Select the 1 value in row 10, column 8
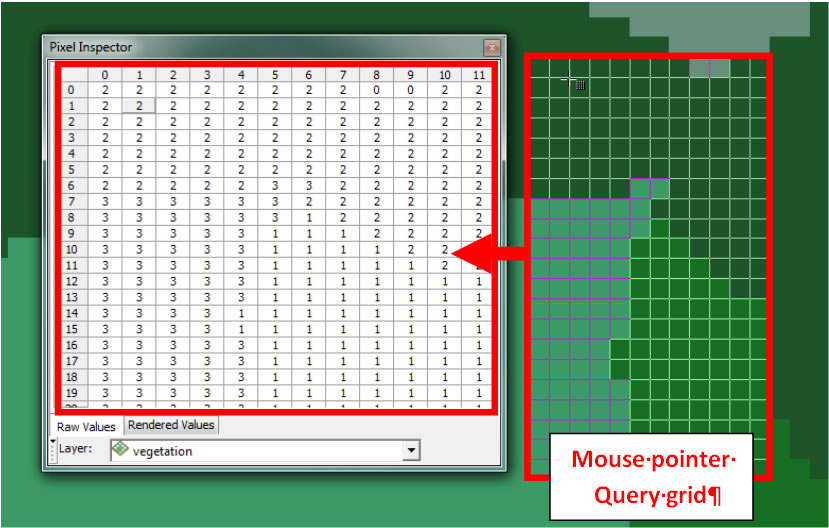The height and width of the screenshot is (528, 829). (376, 249)
